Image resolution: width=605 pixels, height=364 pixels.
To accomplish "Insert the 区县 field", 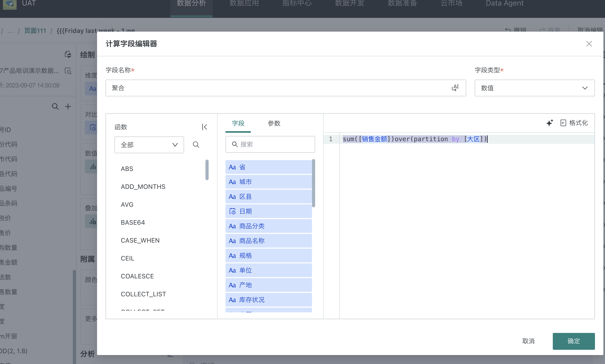I will 268,196.
